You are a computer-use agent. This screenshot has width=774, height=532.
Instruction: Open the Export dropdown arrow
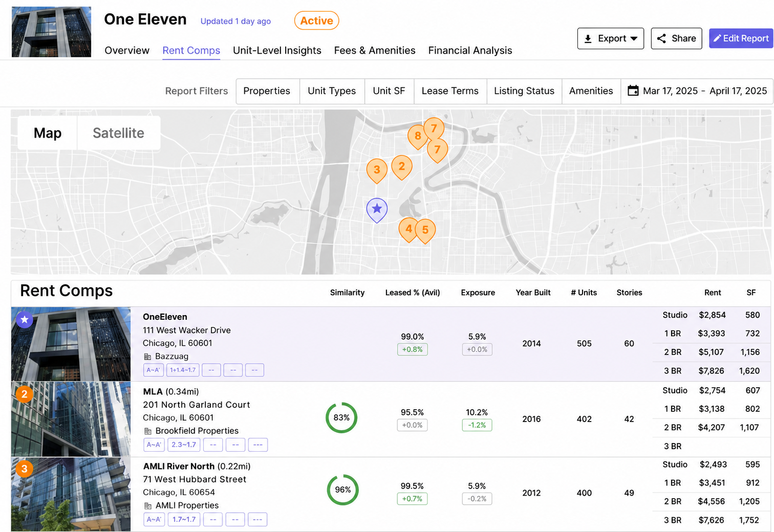634,39
